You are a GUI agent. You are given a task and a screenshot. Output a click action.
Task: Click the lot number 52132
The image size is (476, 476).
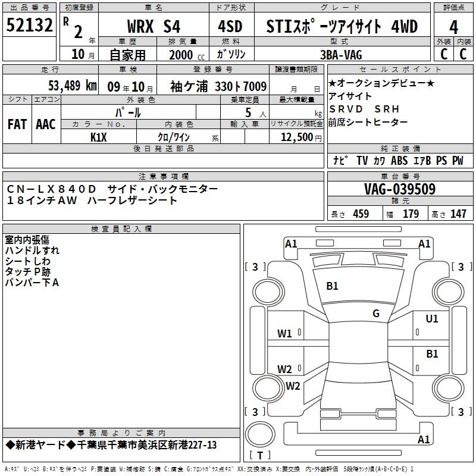tap(29, 26)
